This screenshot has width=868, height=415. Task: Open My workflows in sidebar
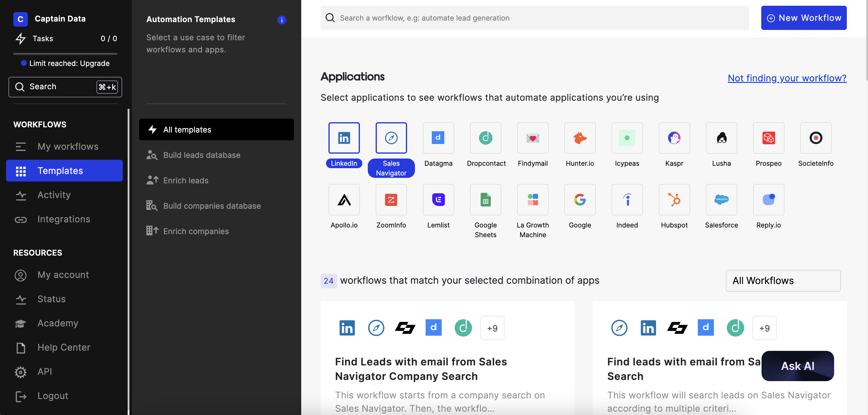pyautogui.click(x=64, y=146)
